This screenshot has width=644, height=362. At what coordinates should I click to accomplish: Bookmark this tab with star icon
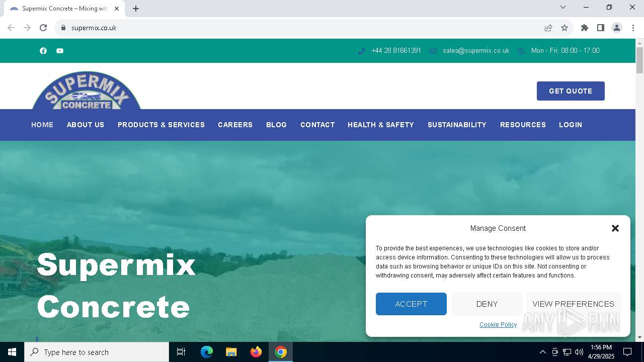pos(565,28)
